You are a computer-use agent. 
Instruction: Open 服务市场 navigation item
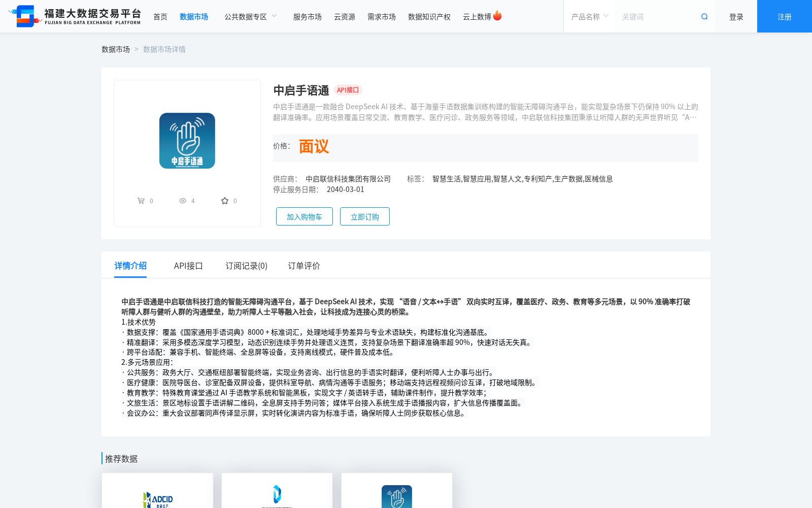click(308, 17)
